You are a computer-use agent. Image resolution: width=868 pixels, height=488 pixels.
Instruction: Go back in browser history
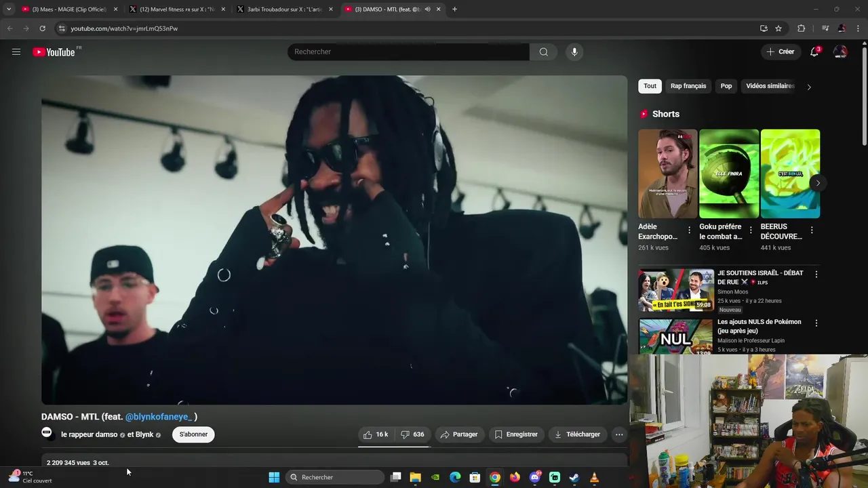(x=9, y=28)
